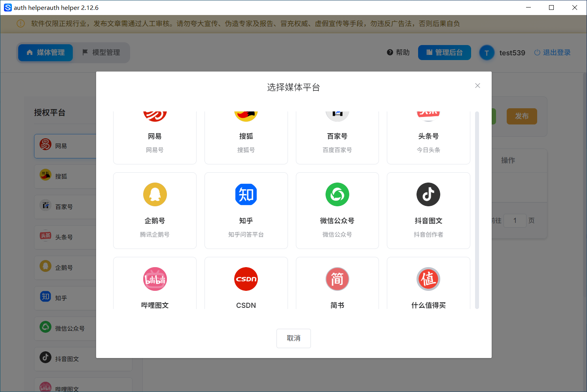
Task: Choose the 什么值得买 icon
Action: 428,279
